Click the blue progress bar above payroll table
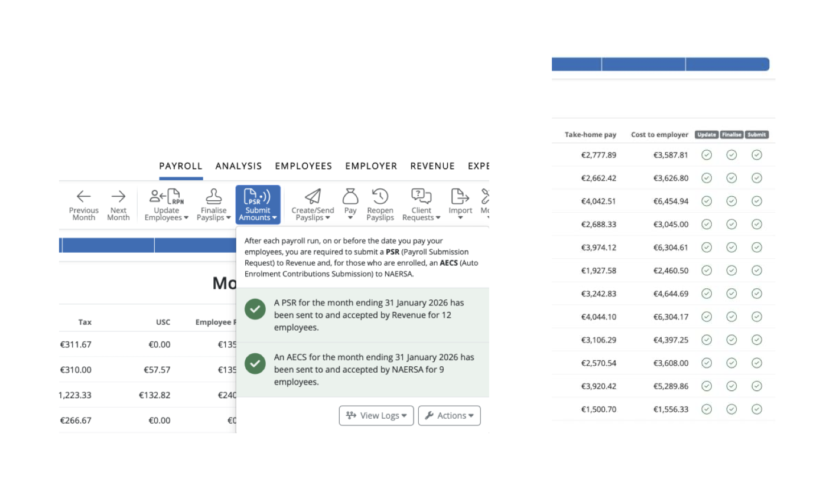The image size is (817, 504). click(x=147, y=245)
